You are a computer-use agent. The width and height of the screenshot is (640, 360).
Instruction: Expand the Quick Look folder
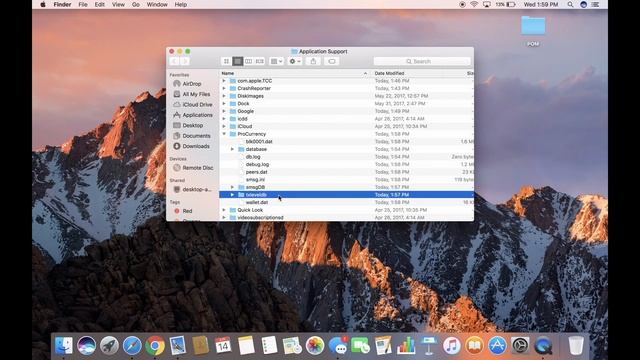(x=224, y=210)
